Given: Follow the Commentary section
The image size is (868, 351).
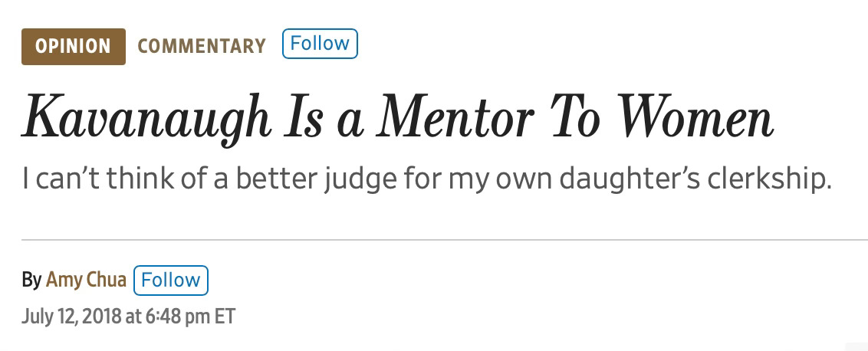Looking at the screenshot, I should [x=320, y=44].
